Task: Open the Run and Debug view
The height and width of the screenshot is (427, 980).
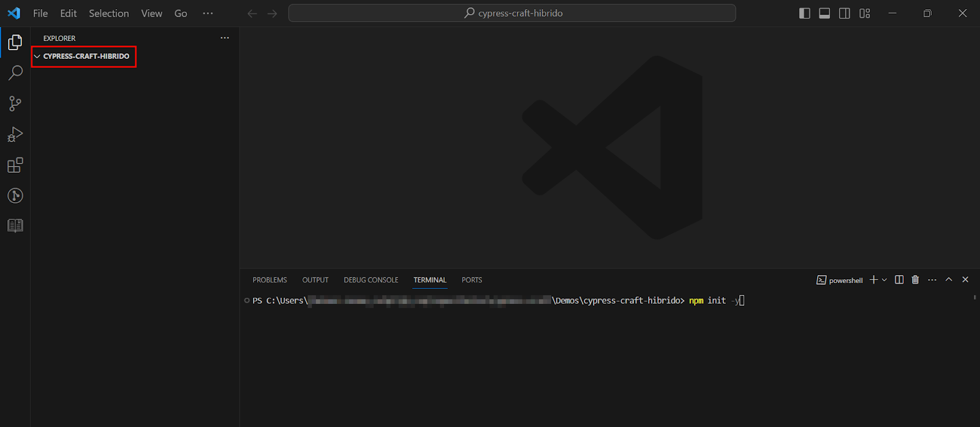Action: point(15,134)
